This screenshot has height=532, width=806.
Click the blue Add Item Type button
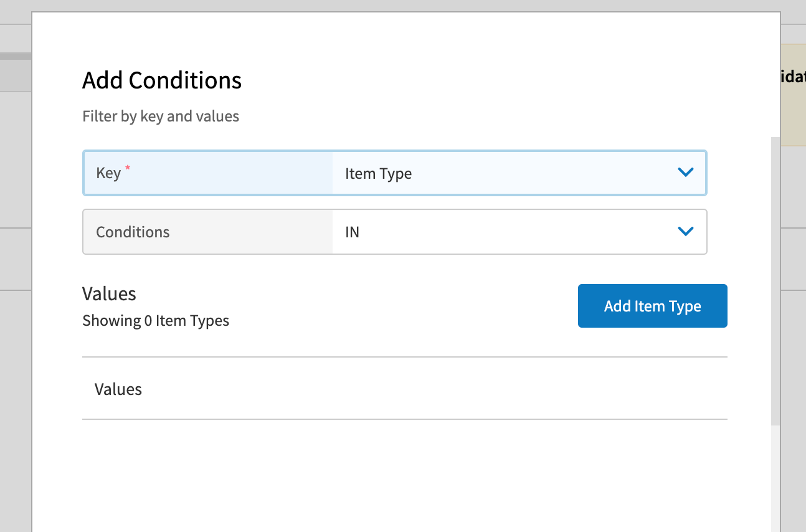click(x=652, y=306)
